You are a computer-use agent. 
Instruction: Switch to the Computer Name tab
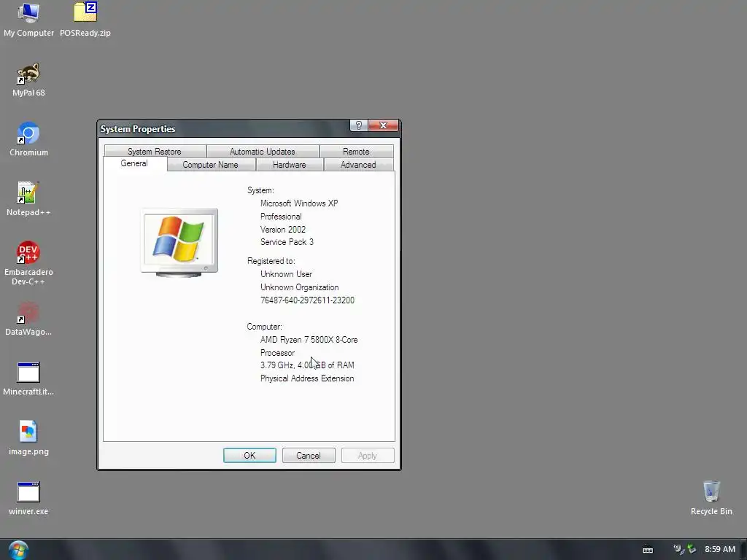[211, 165]
